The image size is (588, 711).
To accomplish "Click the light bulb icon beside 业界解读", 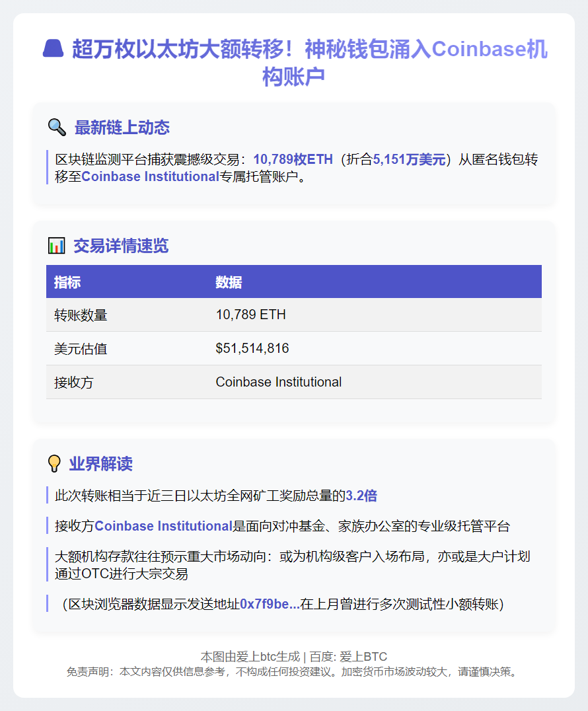I will click(54, 464).
